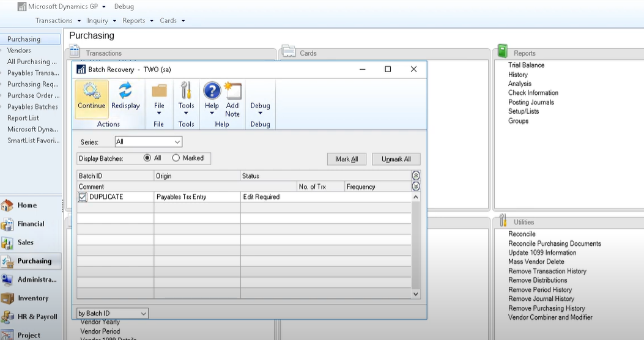Click the Mark All button

(x=347, y=159)
